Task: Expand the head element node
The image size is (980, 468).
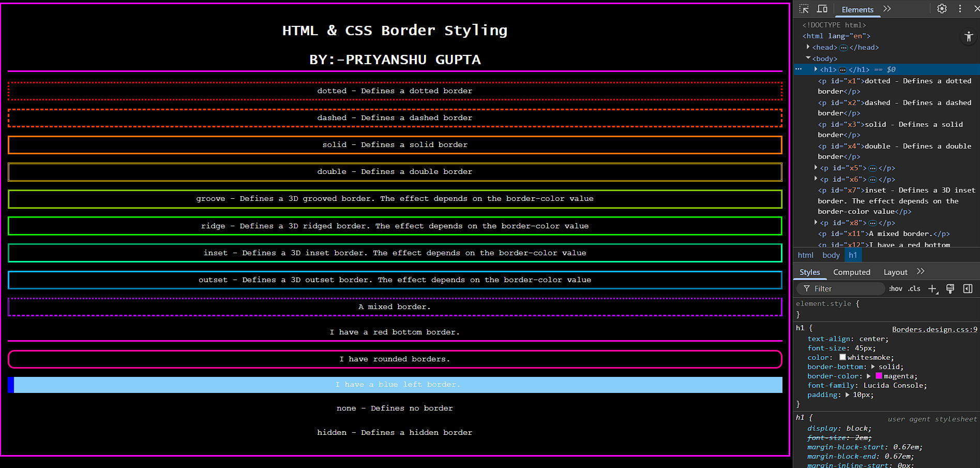Action: point(808,47)
